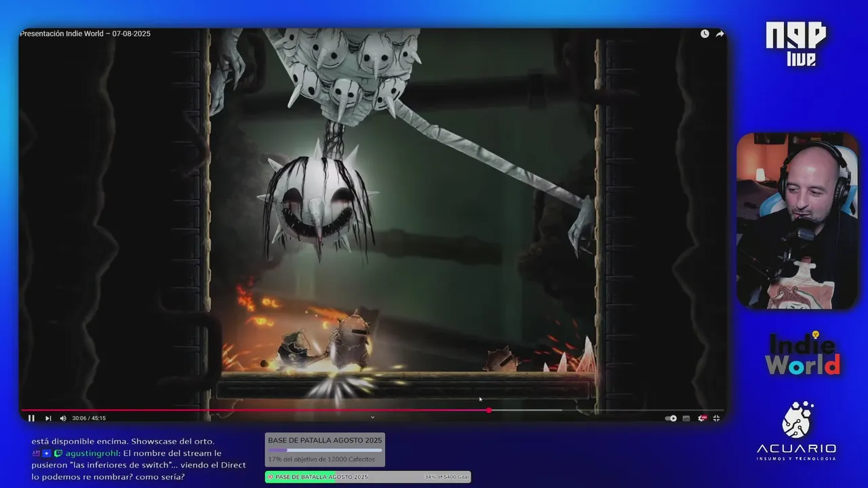Click the Share arrow icon
This screenshot has height=488, width=868.
click(x=720, y=34)
